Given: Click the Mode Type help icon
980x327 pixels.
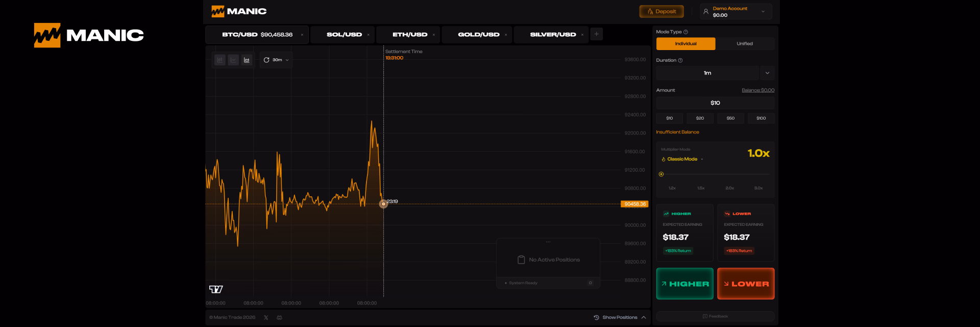Looking at the screenshot, I should 685,32.
